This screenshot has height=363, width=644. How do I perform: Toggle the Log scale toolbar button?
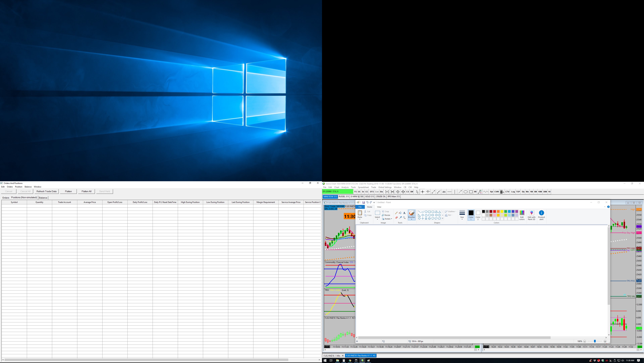(513, 192)
